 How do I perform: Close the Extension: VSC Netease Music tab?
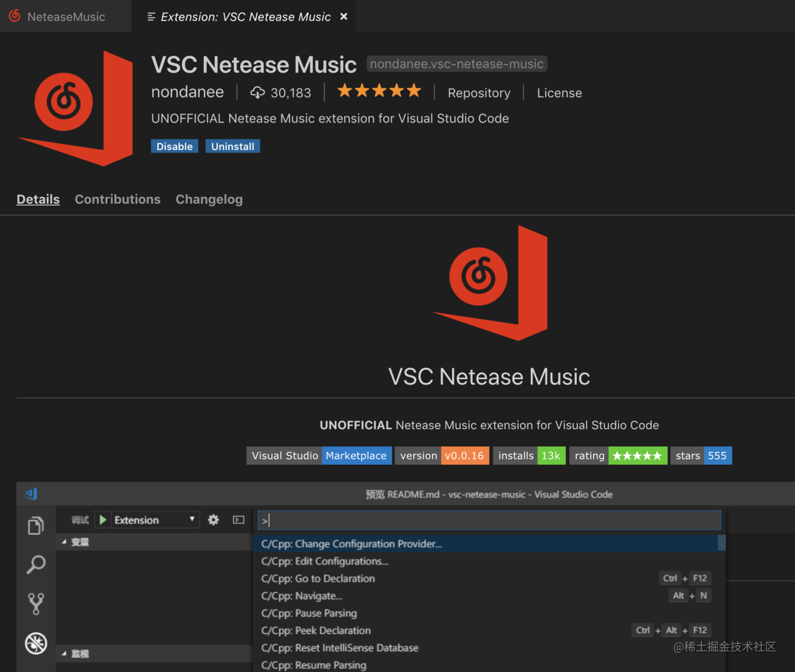coord(344,17)
